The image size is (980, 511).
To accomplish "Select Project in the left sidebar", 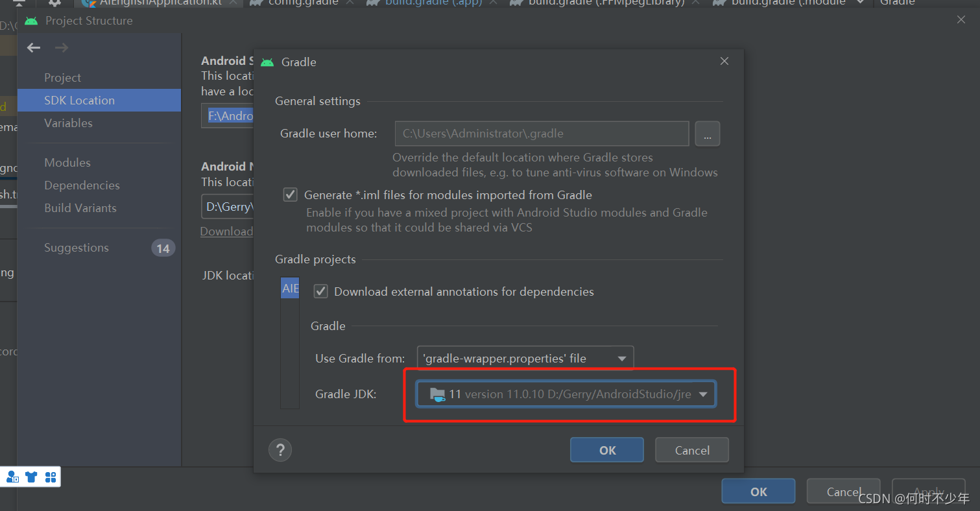I will point(62,77).
